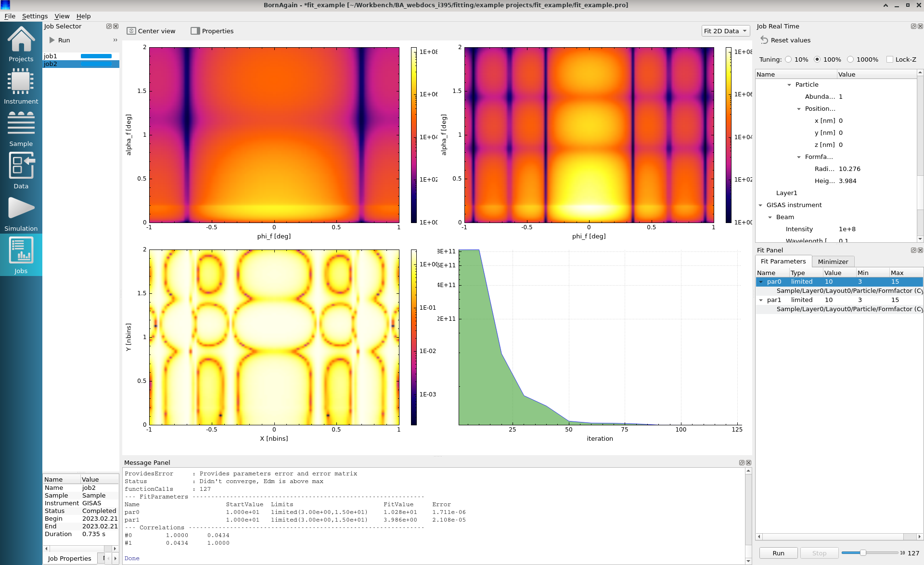Open the Sample view
This screenshot has height=565, width=924.
click(21, 129)
